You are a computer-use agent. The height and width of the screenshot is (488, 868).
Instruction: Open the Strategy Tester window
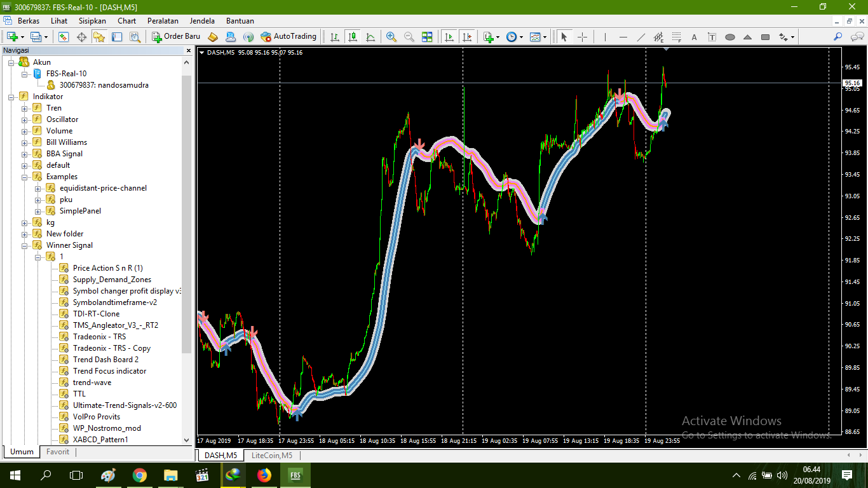133,36
